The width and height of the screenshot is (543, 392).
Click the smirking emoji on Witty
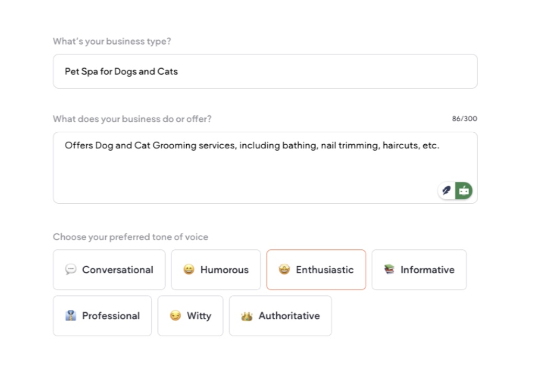[x=176, y=315]
